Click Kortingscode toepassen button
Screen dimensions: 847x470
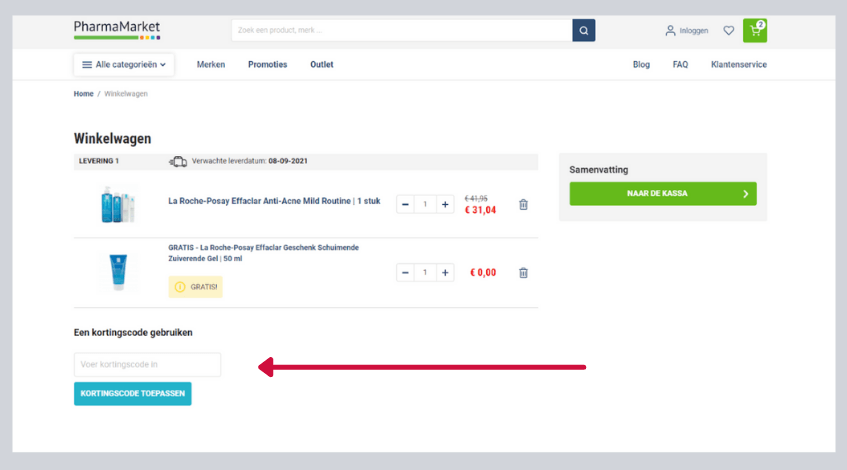tap(132, 394)
